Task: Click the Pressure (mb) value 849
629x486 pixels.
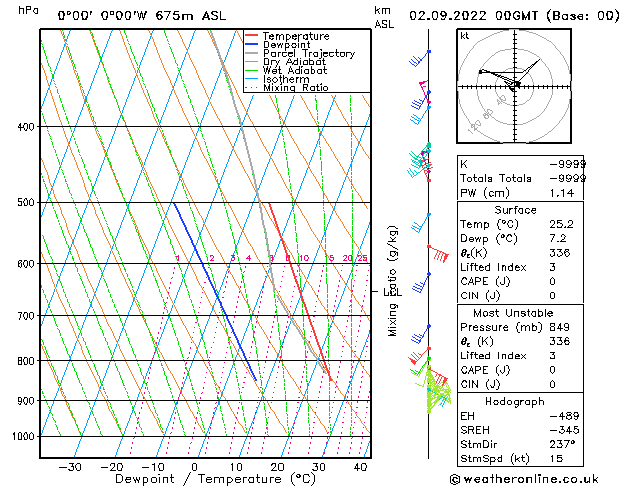Action: click(560, 327)
